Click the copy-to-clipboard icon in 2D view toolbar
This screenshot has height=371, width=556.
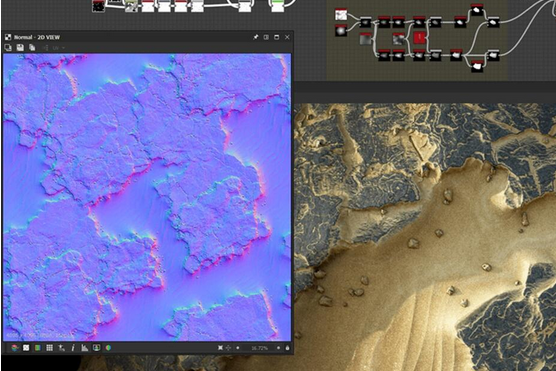(8, 48)
